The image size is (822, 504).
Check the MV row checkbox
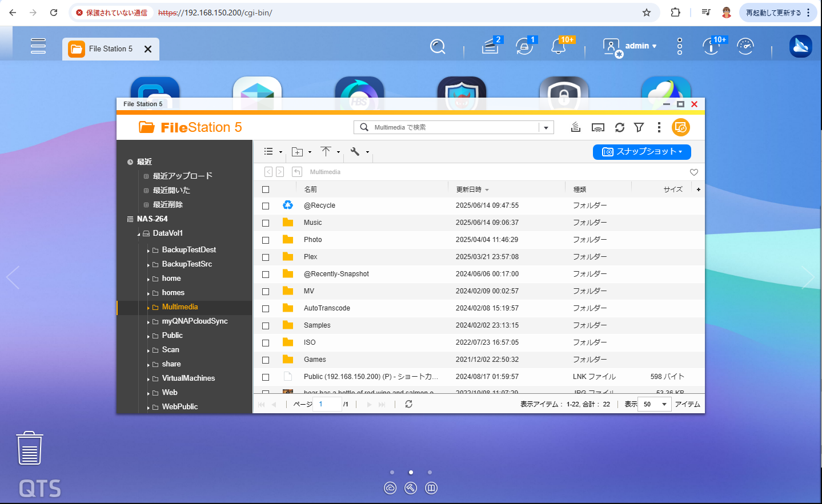pos(266,292)
